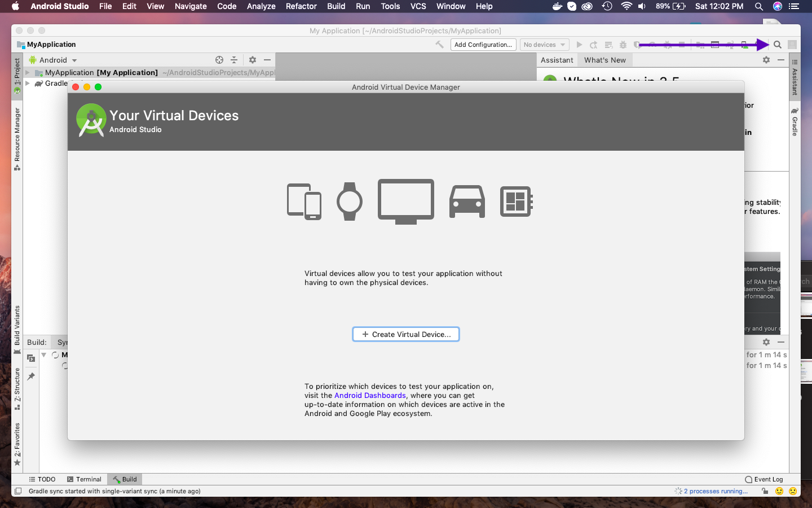Hide the Assistant panel with minus icon
This screenshot has width=812, height=508.
[x=781, y=60]
